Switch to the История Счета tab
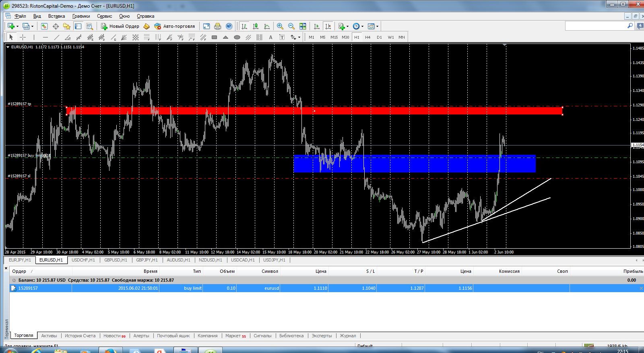The image size is (644, 353). point(80,336)
